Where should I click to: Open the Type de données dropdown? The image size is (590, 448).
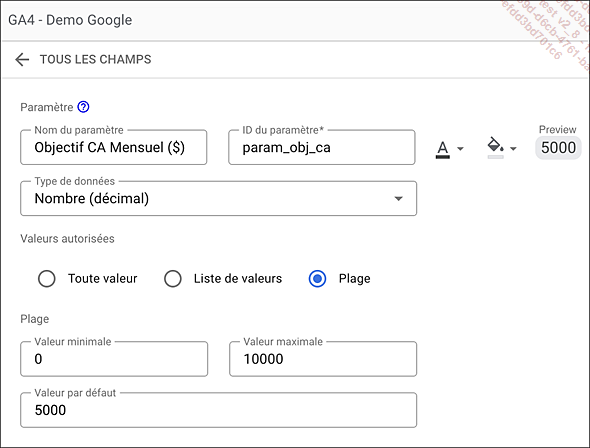click(219, 199)
